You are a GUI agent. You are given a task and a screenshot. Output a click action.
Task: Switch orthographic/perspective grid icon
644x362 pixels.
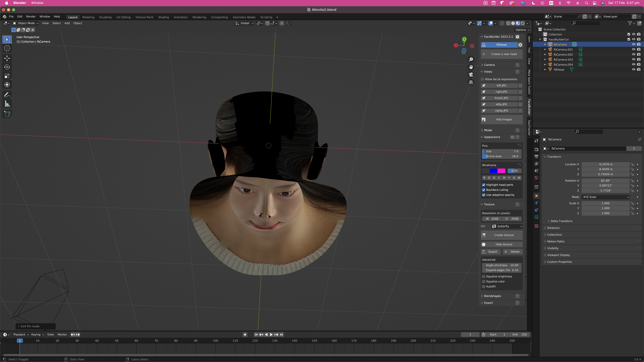471,82
